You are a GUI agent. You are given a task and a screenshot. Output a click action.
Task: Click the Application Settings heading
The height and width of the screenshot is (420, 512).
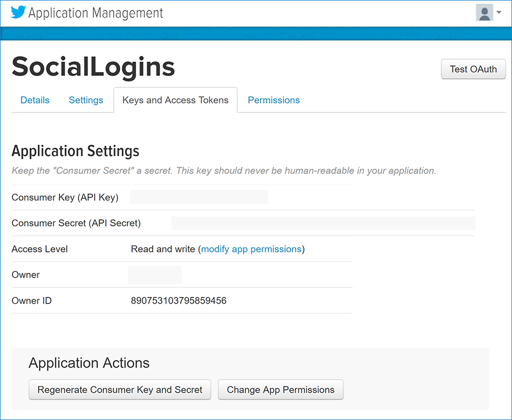(x=75, y=151)
